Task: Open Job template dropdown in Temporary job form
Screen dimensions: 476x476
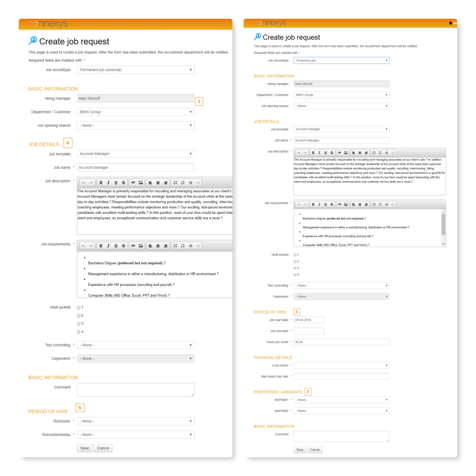Action: click(x=341, y=129)
